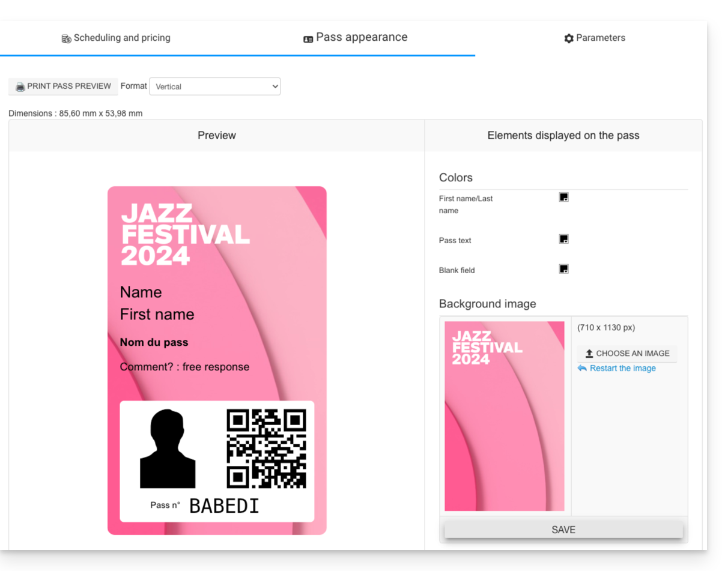Screen dimensions: 728x571
Task: Click the ID card icon beside Pass appearance
Action: [308, 38]
